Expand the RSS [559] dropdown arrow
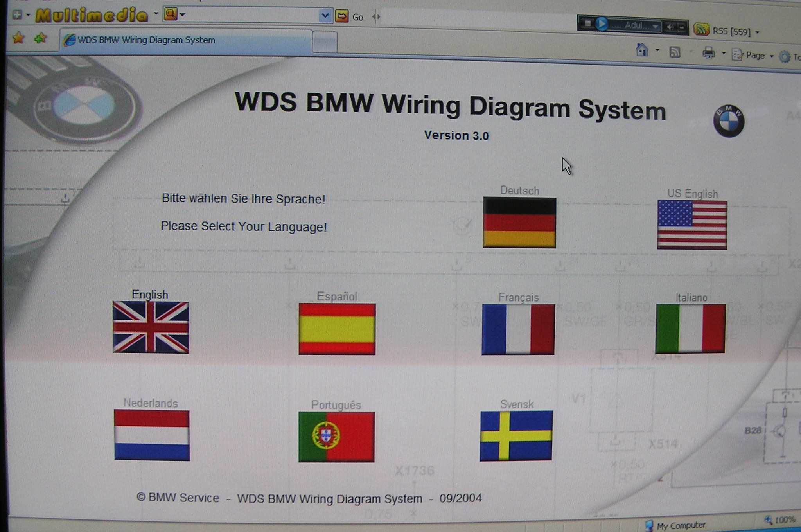 pos(758,32)
